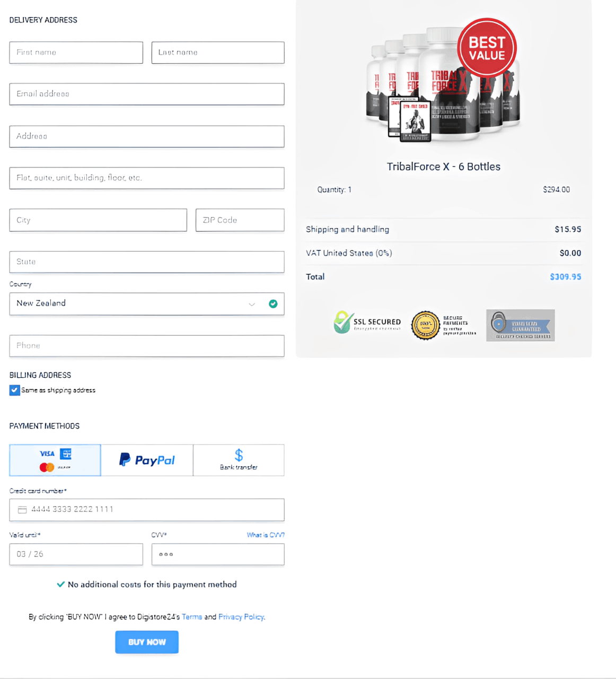The height and width of the screenshot is (679, 616).
Task: Click the card icon in card number field
Action: coord(22,510)
